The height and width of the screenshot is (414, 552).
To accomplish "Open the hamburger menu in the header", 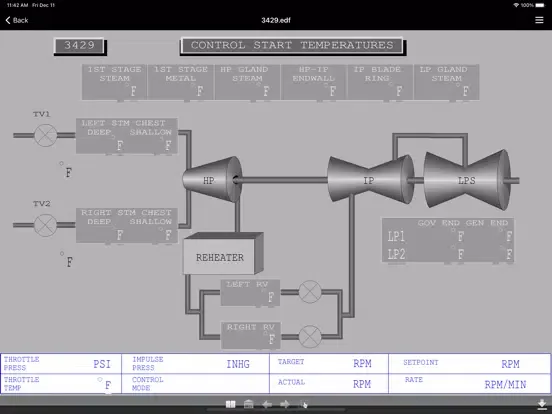I will coord(539,20).
